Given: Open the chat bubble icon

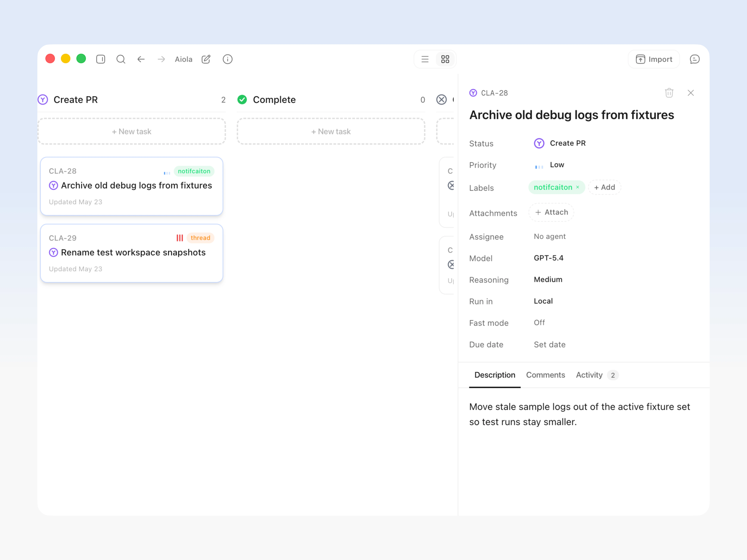Looking at the screenshot, I should click(694, 59).
